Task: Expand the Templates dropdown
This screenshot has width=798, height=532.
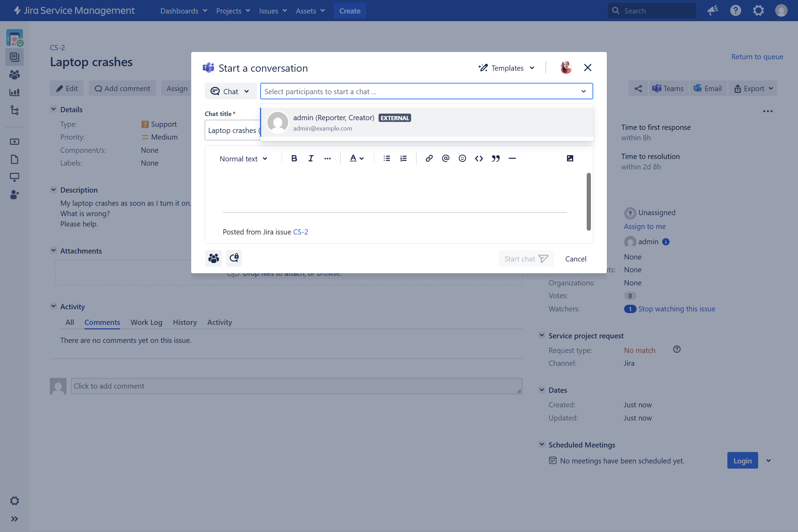Action: [x=507, y=68]
